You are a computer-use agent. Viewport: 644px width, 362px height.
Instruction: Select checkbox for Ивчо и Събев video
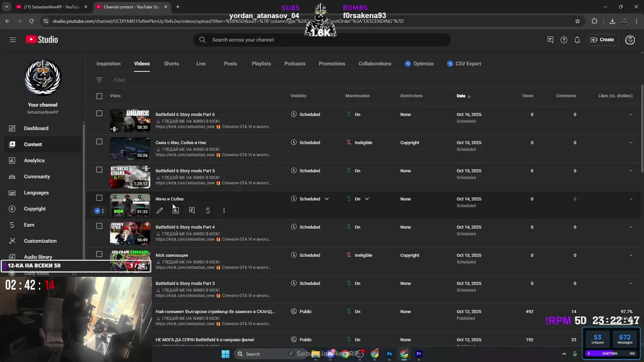pyautogui.click(x=99, y=198)
